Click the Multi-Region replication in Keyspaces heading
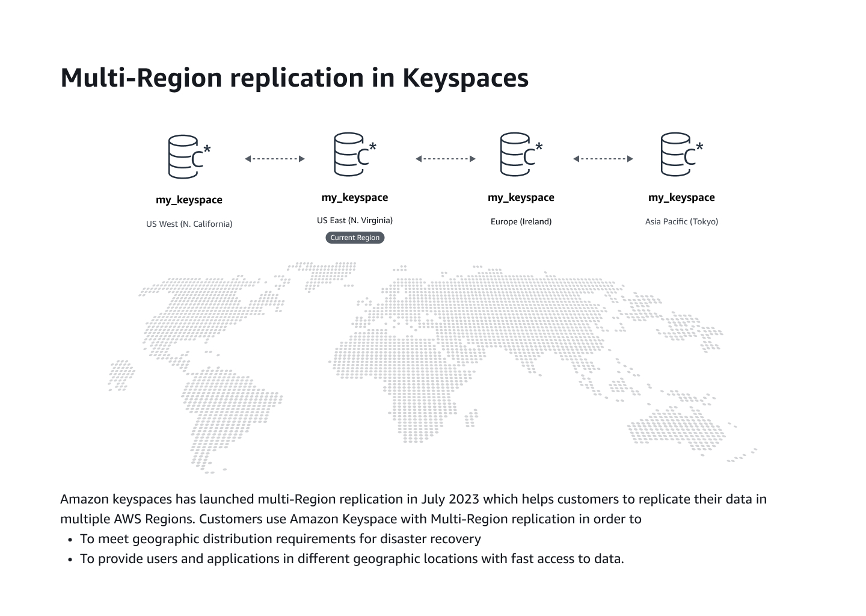Screen dimensions: 866x616 pyautogui.click(x=294, y=77)
